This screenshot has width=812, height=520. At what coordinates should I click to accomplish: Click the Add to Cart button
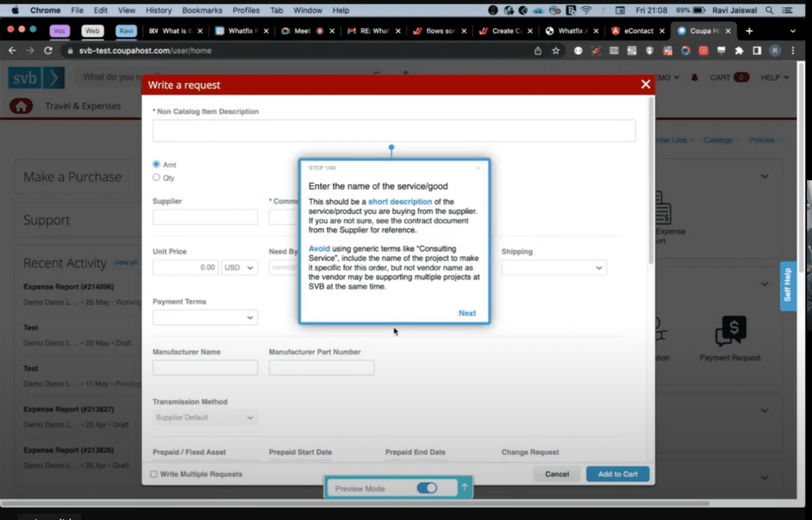(617, 474)
